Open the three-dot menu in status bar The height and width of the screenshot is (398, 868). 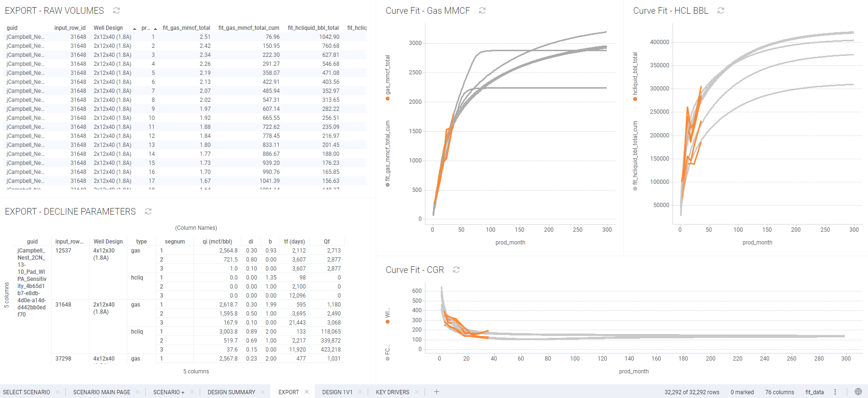pos(835,392)
